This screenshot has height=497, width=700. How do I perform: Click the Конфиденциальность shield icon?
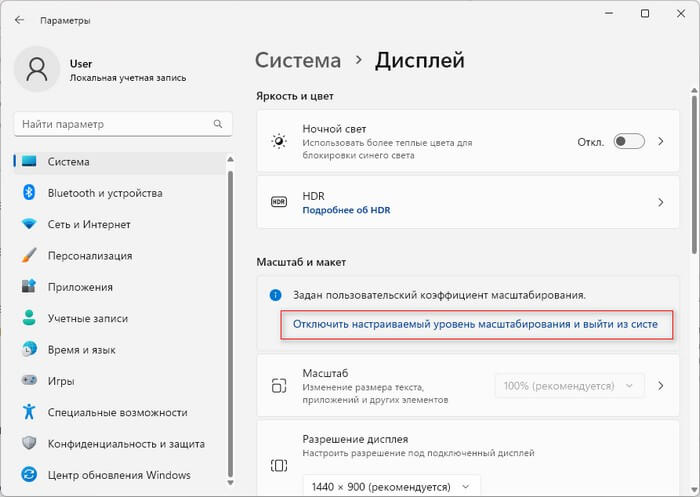(29, 443)
